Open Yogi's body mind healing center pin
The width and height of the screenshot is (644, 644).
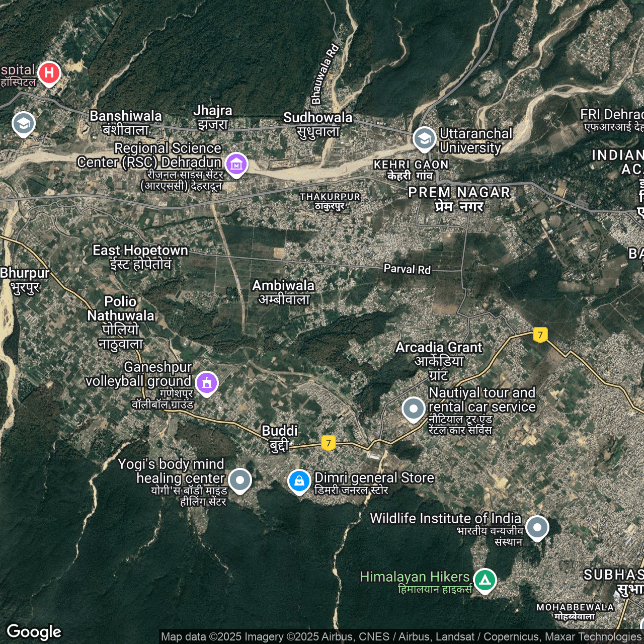[x=240, y=479]
